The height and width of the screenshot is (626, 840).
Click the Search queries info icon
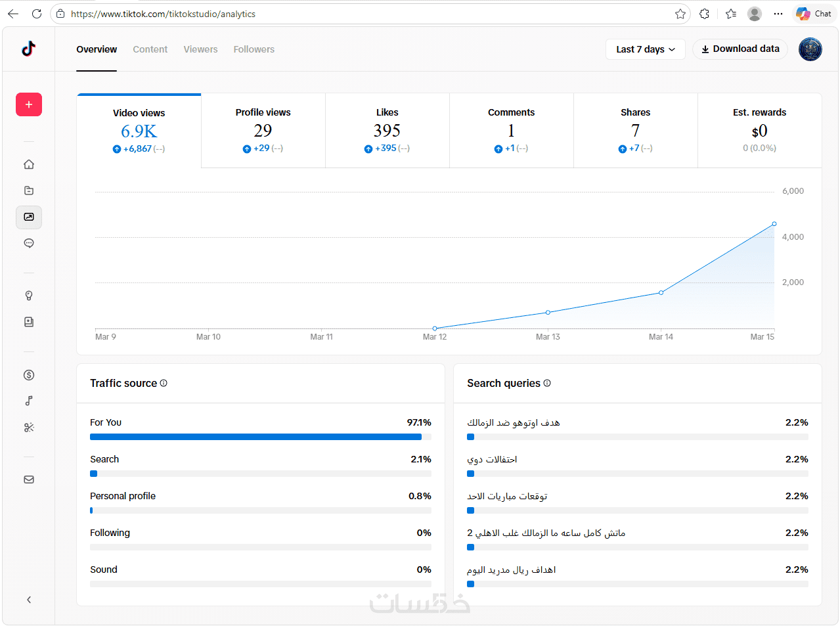[547, 383]
